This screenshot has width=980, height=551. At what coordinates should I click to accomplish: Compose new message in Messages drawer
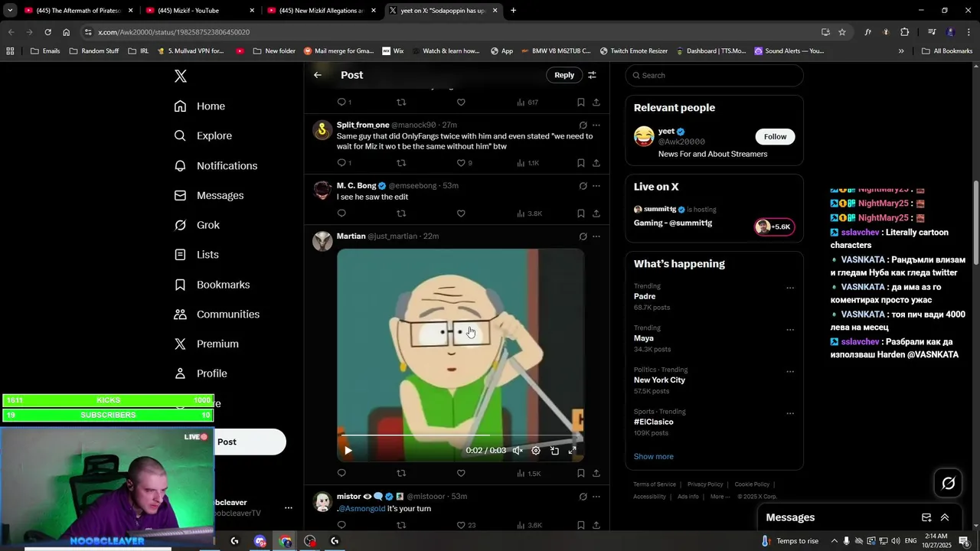926,517
